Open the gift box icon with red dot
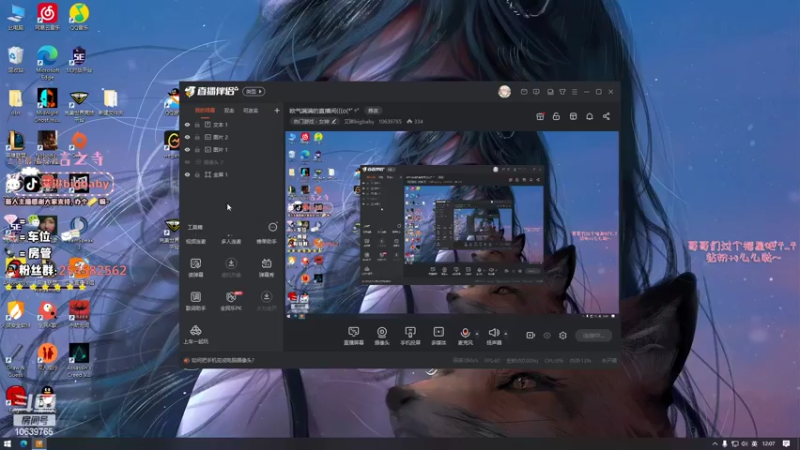This screenshot has height=450, width=800. [x=540, y=116]
